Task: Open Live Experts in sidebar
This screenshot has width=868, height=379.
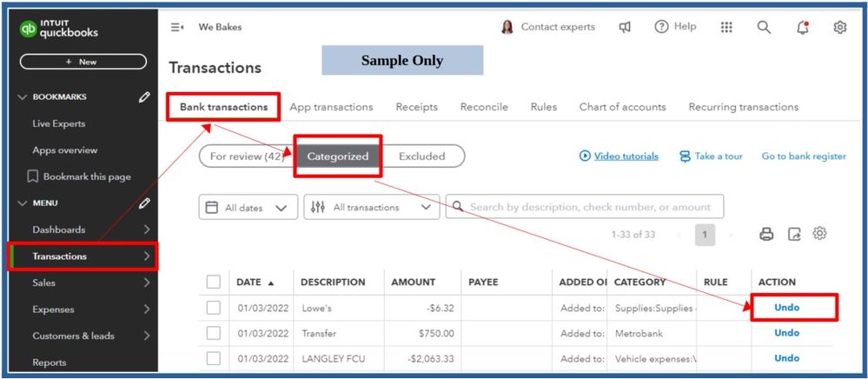Action: [59, 123]
